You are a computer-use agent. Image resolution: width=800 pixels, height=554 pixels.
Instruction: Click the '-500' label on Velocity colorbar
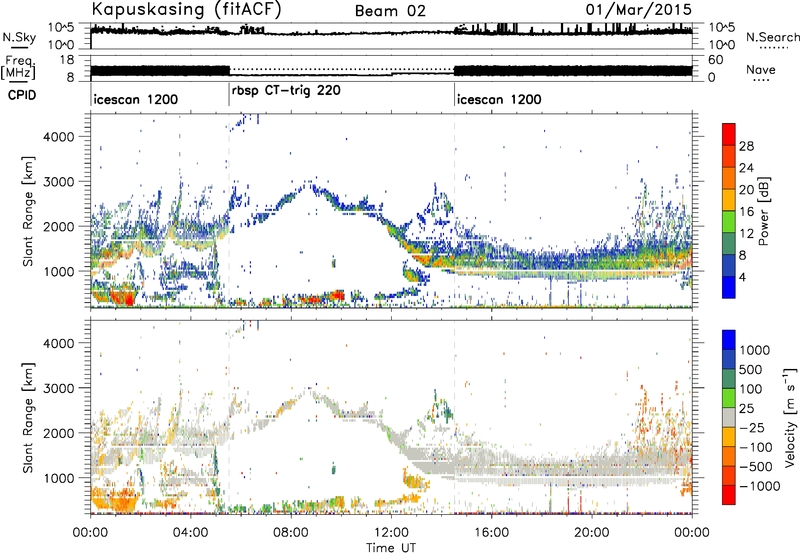(756, 467)
